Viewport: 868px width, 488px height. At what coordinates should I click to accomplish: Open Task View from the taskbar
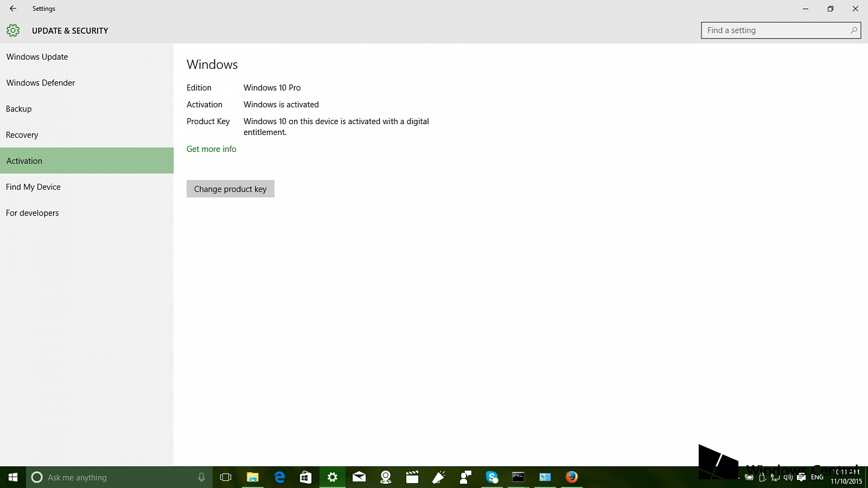[225, 477]
